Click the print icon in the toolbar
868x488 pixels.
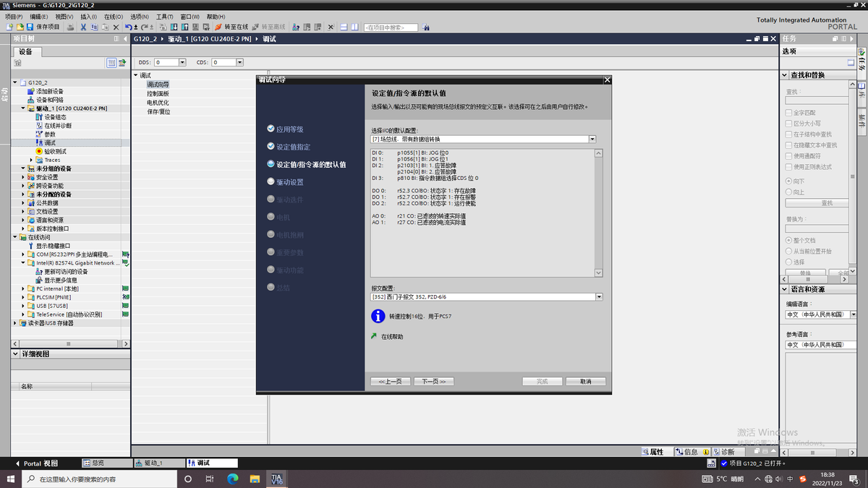click(x=70, y=27)
